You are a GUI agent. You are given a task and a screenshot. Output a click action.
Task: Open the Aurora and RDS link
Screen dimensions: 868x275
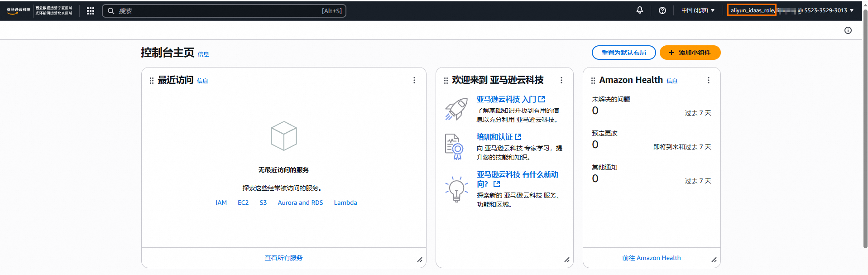[x=301, y=203]
